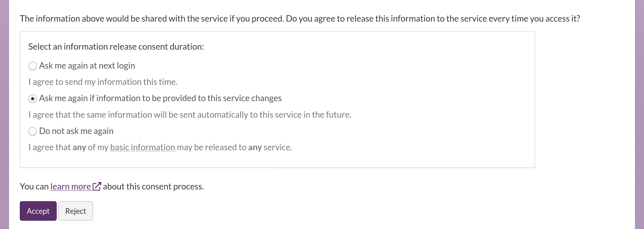Click the bold "any" before "service"
The width and height of the screenshot is (644, 229).
[255, 147]
